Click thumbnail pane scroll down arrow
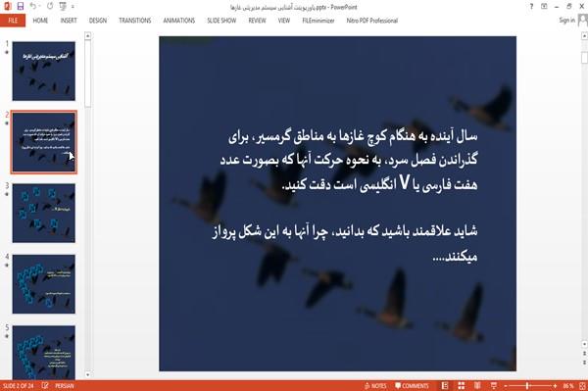The width and height of the screenshot is (588, 391). coord(88,374)
